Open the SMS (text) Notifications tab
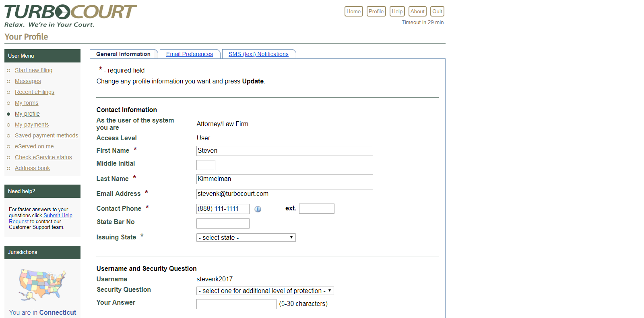The height and width of the screenshot is (318, 644). tap(258, 54)
